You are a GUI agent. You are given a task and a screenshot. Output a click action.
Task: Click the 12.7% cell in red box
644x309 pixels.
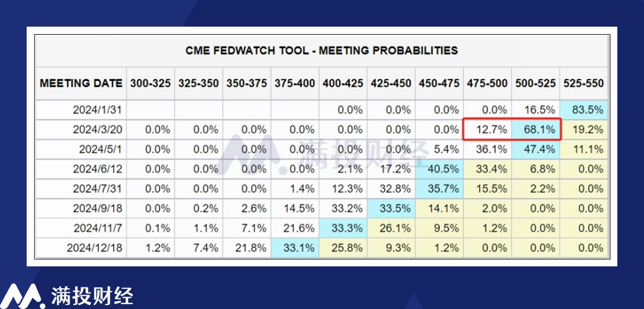point(488,129)
